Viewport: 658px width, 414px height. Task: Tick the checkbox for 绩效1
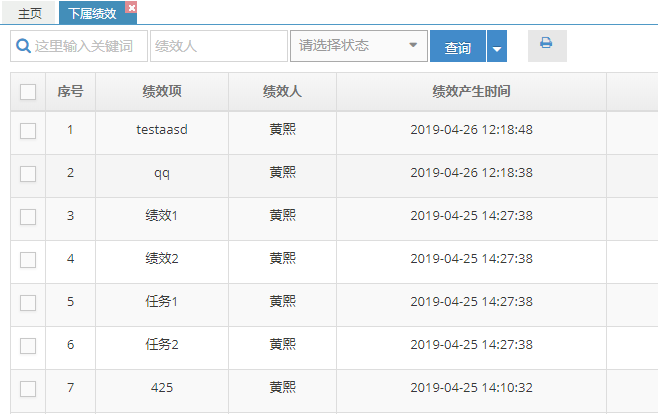(28, 217)
